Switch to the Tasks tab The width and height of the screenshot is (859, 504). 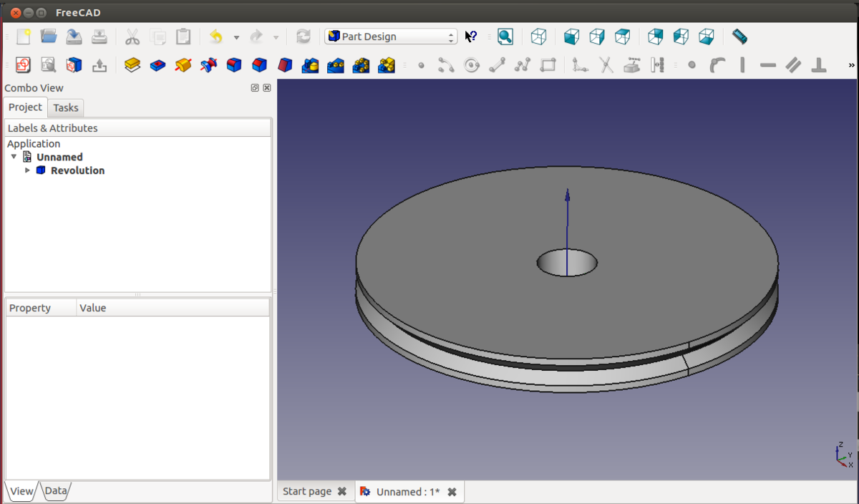pyautogui.click(x=66, y=107)
